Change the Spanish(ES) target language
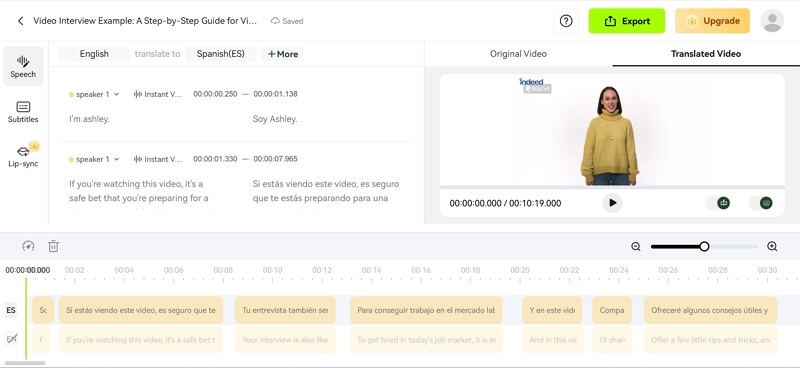Screen dimensions: 800x368 click(220, 54)
